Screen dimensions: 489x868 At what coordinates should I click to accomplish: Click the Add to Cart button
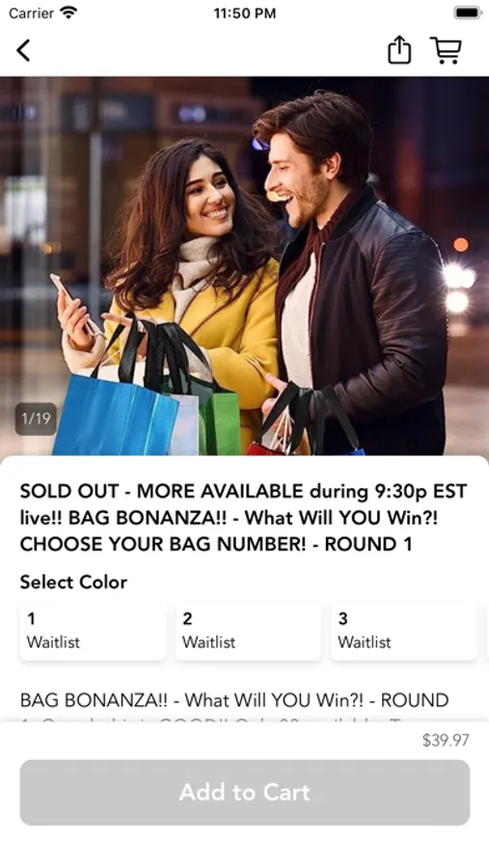pos(245,792)
